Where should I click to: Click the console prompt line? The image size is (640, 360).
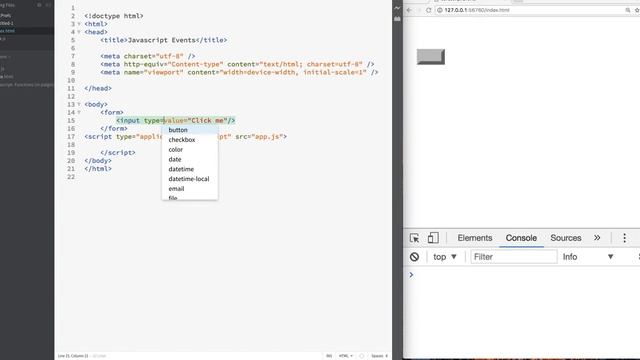coord(522,275)
